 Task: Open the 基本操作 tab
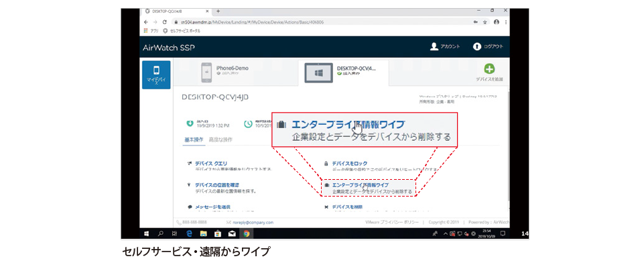click(194, 140)
